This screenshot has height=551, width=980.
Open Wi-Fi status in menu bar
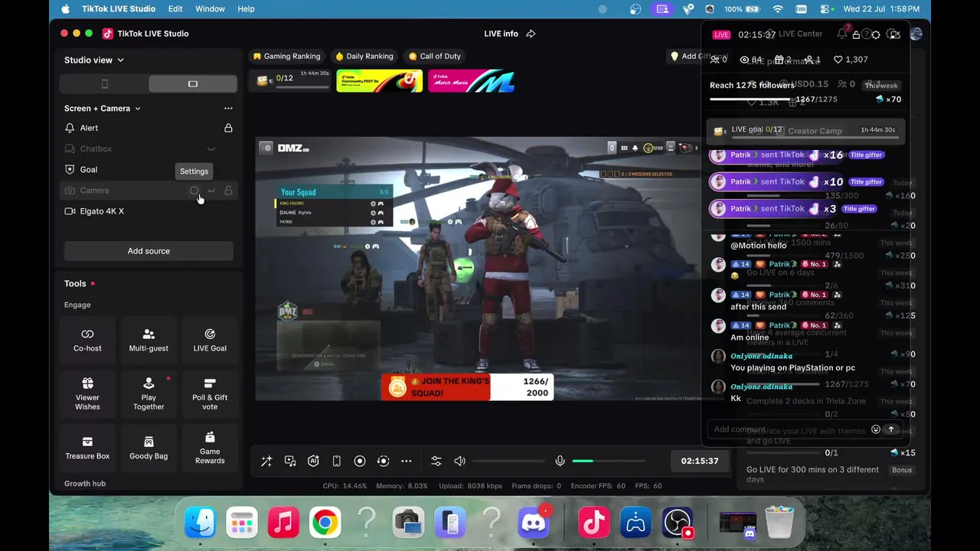778,9
